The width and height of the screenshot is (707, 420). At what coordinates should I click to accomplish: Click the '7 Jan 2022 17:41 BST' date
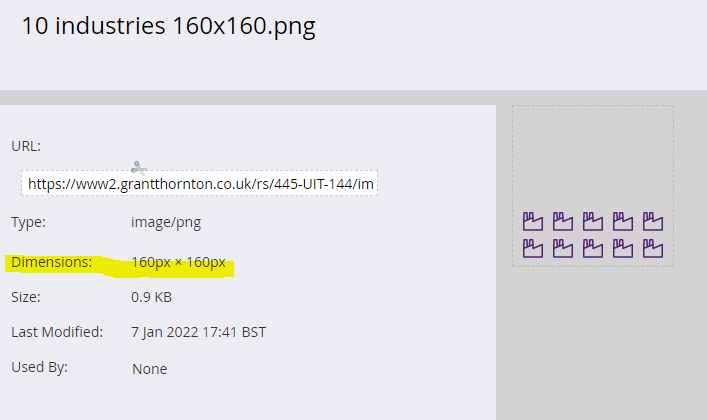click(198, 332)
